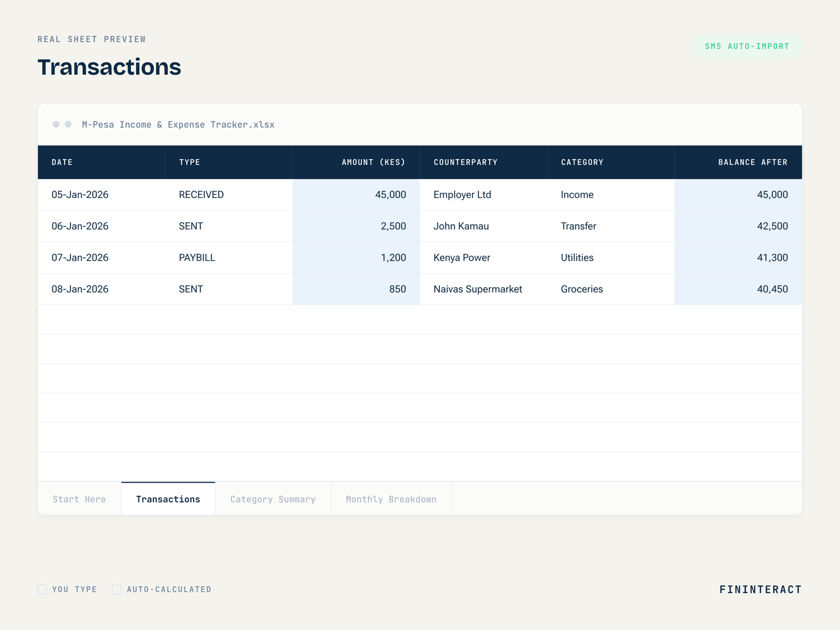Click the 40,450 balance cell
The image size is (840, 630).
click(738, 289)
